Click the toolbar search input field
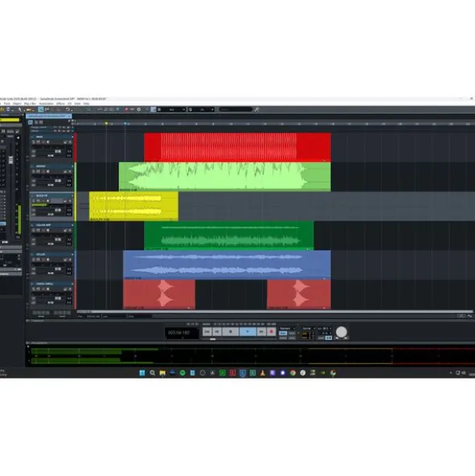Viewport: 475px width, 476px height. 236,110
